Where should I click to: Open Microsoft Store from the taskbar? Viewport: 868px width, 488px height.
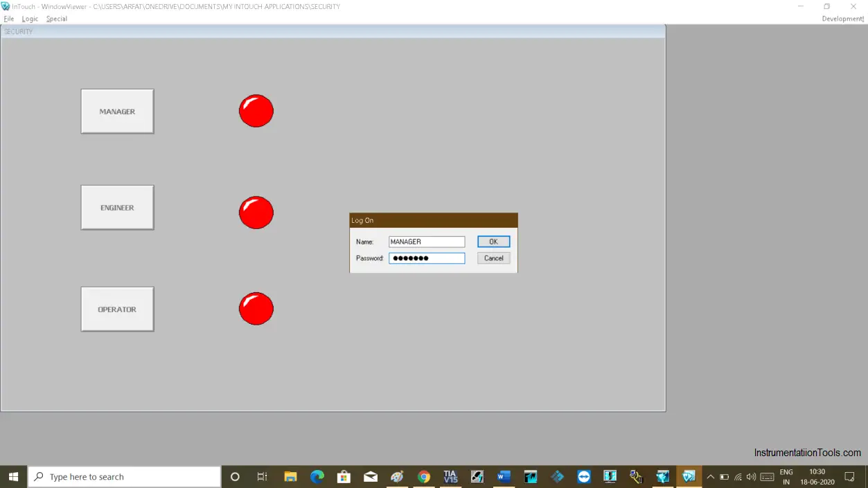click(x=344, y=477)
